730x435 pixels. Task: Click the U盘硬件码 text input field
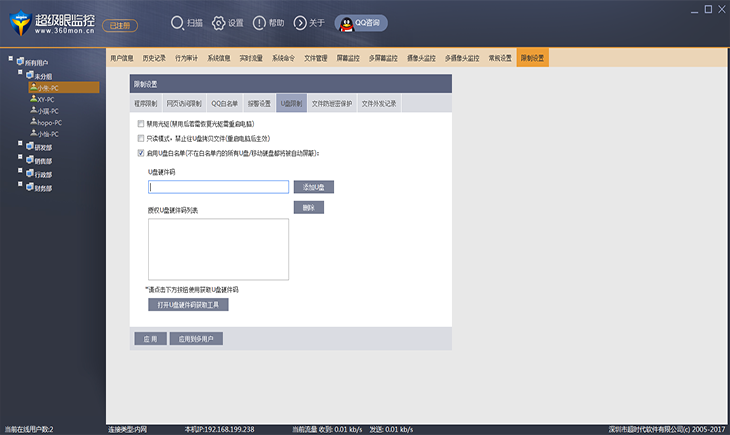tap(218, 187)
